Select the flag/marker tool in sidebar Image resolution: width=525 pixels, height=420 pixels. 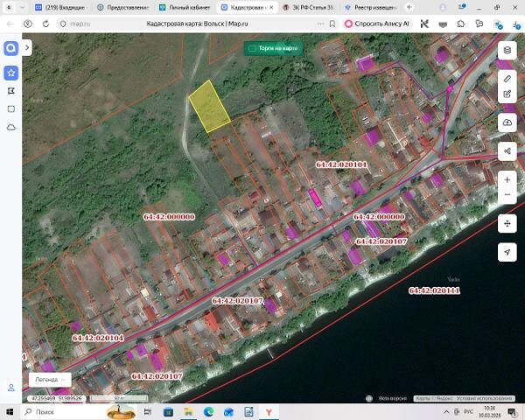coord(11,91)
